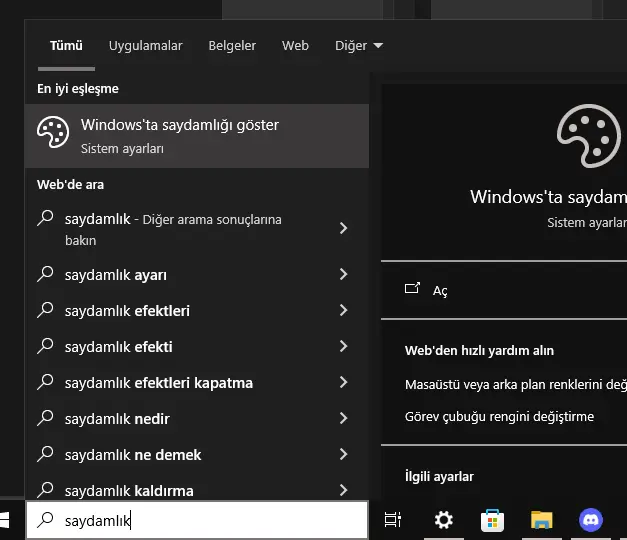627x540 pixels.
Task: Select 'saydamlık efektleri' web suggestion
Action: point(197,311)
